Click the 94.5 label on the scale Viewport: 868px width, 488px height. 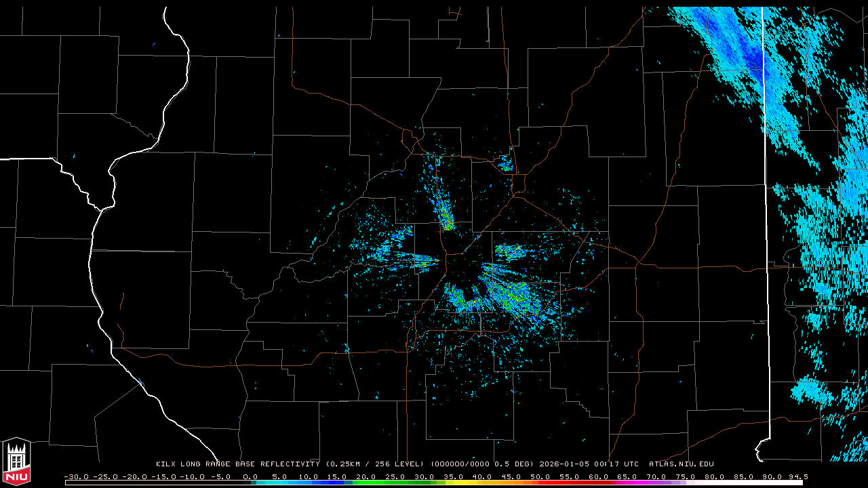coord(797,476)
